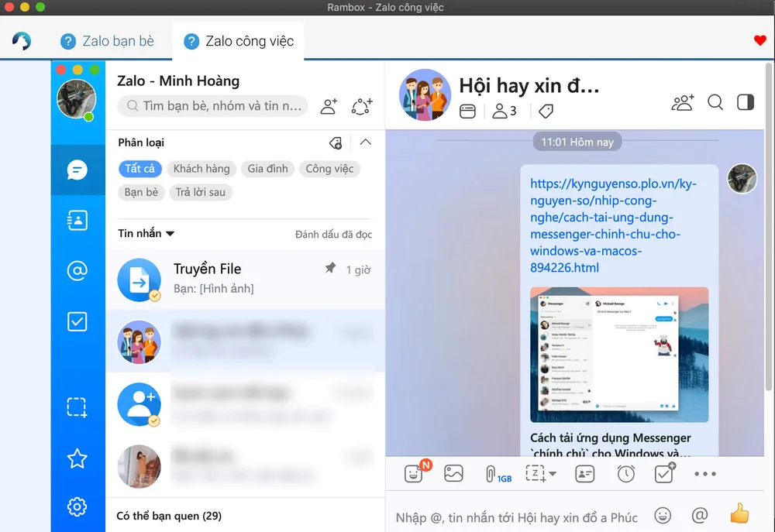Open Settings gear in Zalo sidebar

[x=77, y=507]
